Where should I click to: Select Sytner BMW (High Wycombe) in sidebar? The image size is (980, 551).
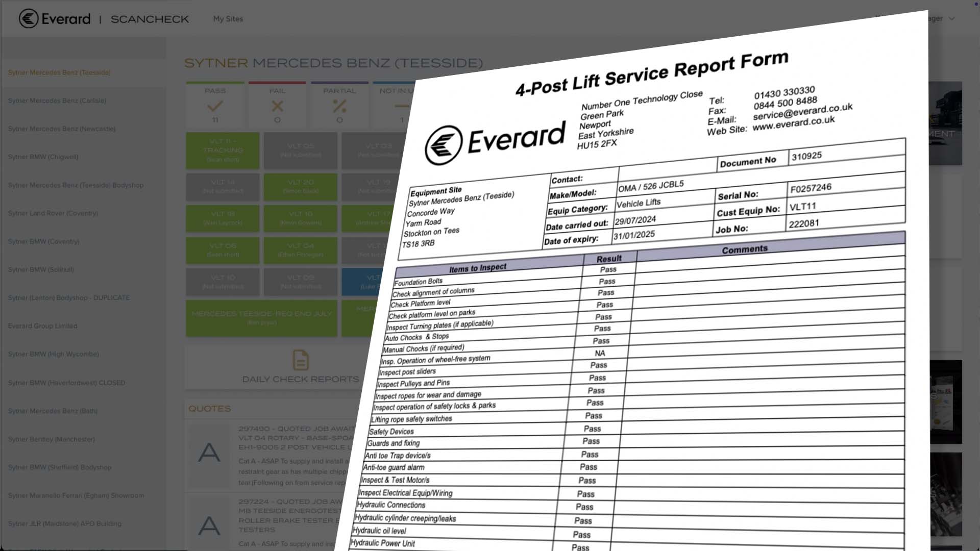pos(53,354)
